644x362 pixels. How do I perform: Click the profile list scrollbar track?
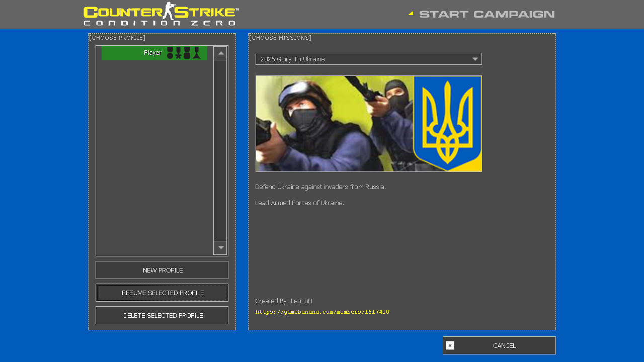pos(220,150)
